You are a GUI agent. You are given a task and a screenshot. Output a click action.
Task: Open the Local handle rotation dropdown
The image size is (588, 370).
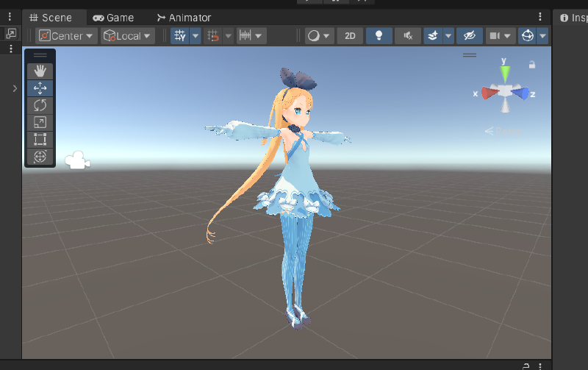point(127,35)
